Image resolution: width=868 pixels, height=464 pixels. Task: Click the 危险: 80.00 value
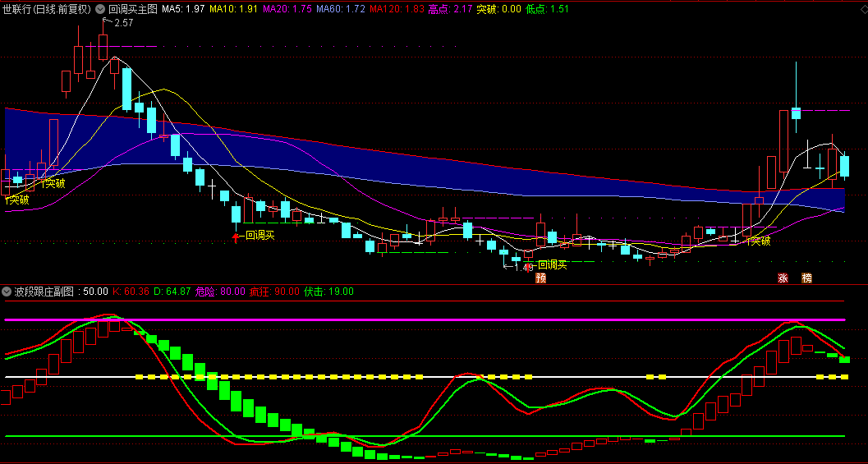[x=220, y=292]
